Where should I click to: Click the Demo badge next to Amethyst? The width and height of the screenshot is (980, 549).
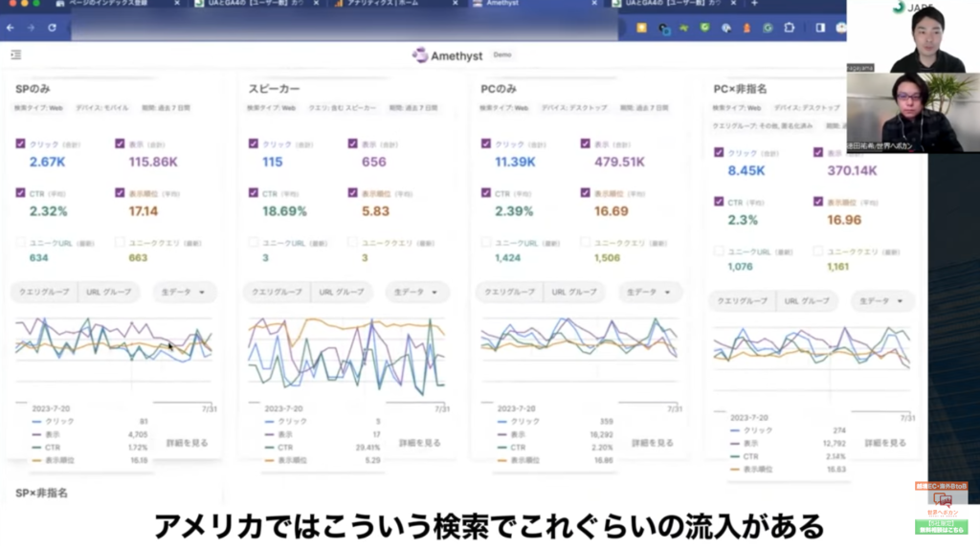click(x=501, y=55)
